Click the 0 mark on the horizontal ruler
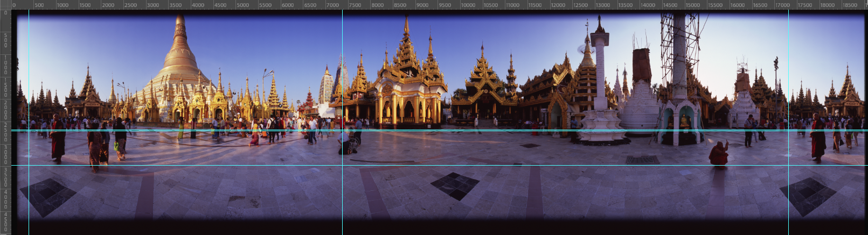 [x=14, y=5]
